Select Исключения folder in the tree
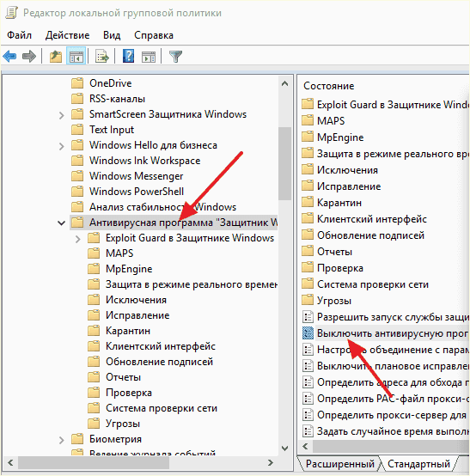Viewport: 470px width, 476px height. [136, 300]
